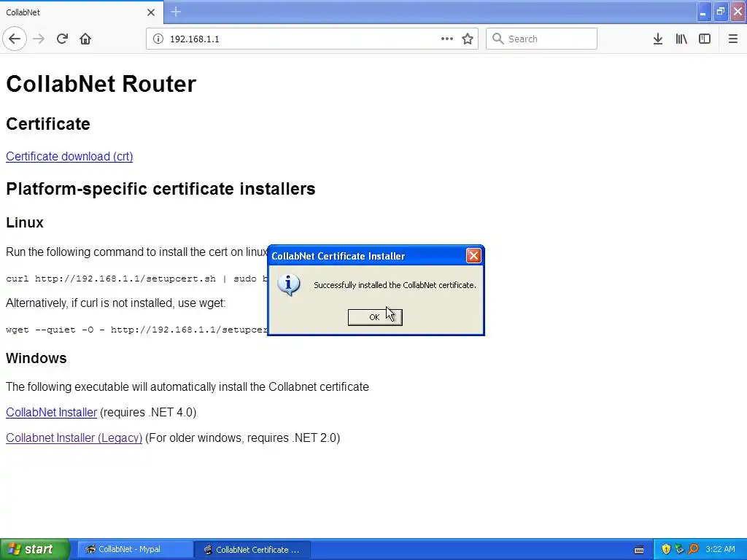Click the keyboard icon in taskbar
This screenshot has height=560, width=747.
pyautogui.click(x=639, y=550)
